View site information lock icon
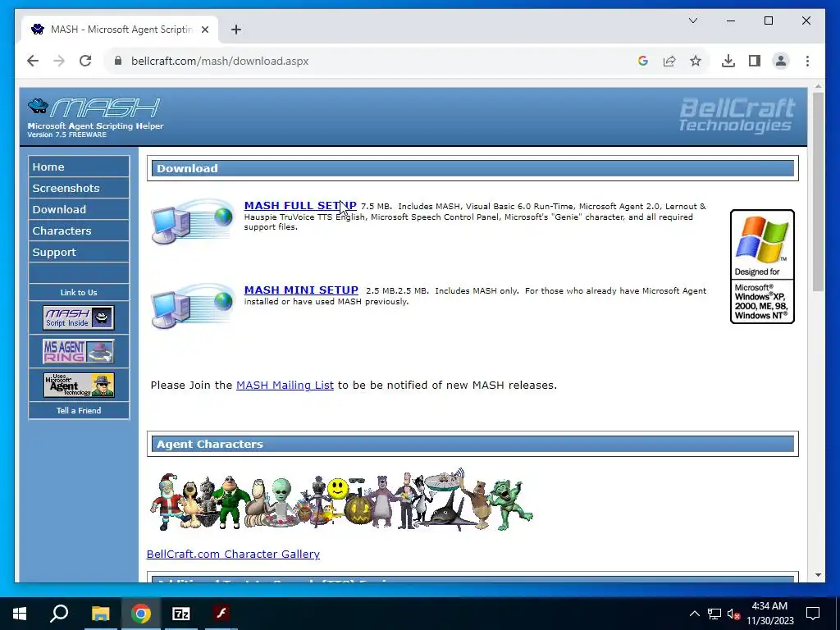Viewport: 840px width, 630px height. pyautogui.click(x=118, y=61)
